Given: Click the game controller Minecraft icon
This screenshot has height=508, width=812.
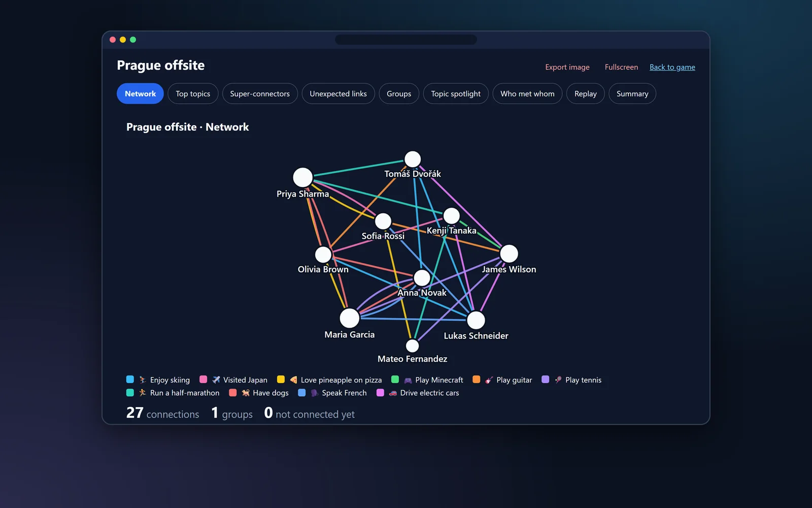Looking at the screenshot, I should pyautogui.click(x=408, y=380).
